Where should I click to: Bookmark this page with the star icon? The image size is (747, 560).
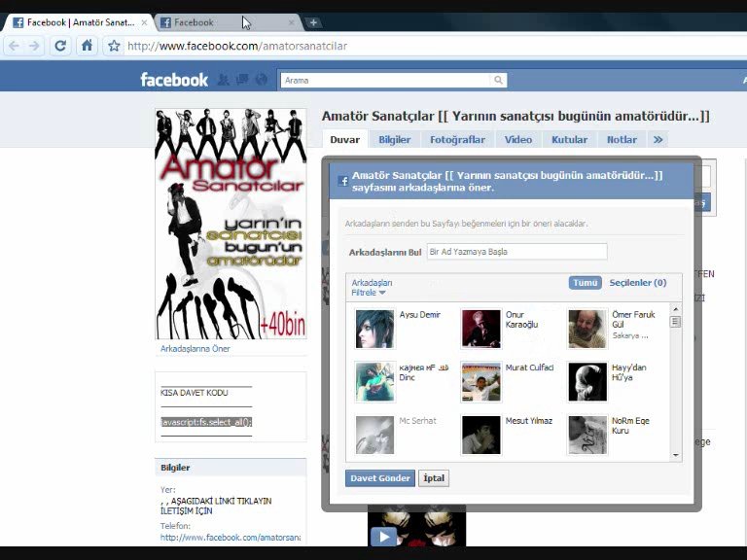pos(114,46)
